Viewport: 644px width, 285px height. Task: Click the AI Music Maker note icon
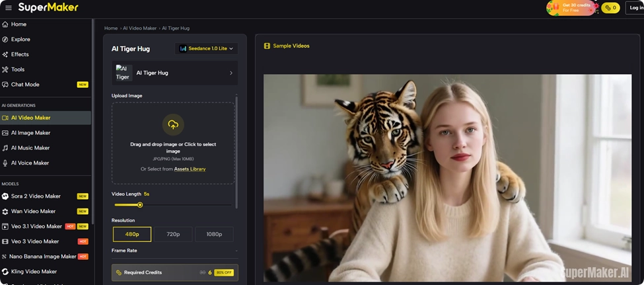pos(5,148)
